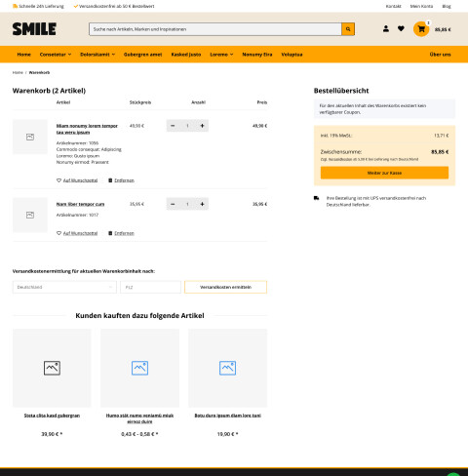Open the wishlist heart icon in header
The image size is (468, 476).
401,28
